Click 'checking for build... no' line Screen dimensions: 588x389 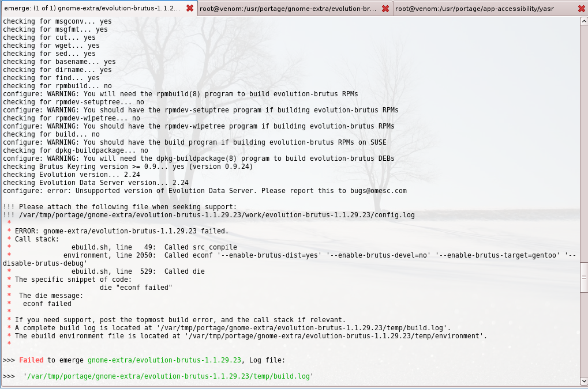pyautogui.click(x=51, y=134)
